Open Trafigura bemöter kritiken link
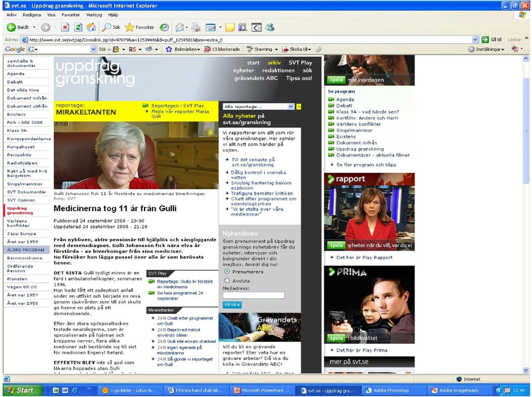532x397 pixels. coord(262,194)
